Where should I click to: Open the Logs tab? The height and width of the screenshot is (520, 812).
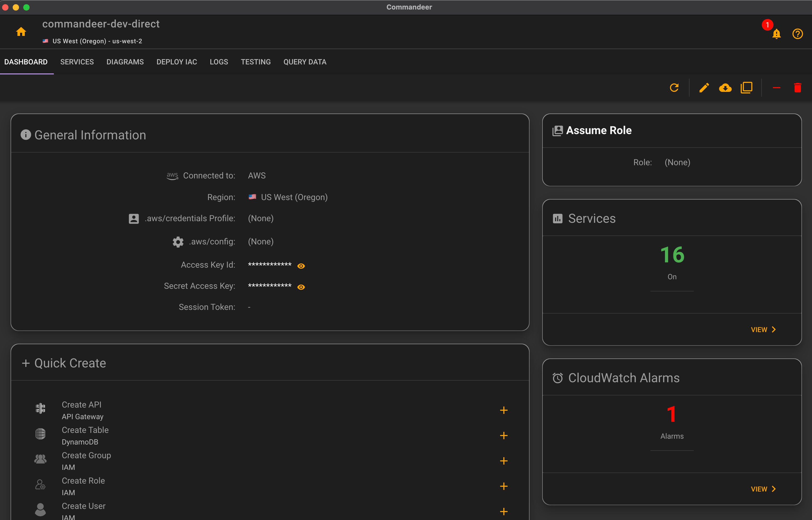coord(219,62)
